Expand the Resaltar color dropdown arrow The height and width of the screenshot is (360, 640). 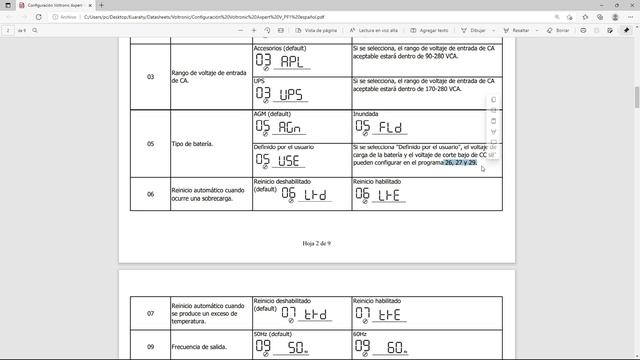pyautogui.click(x=537, y=30)
